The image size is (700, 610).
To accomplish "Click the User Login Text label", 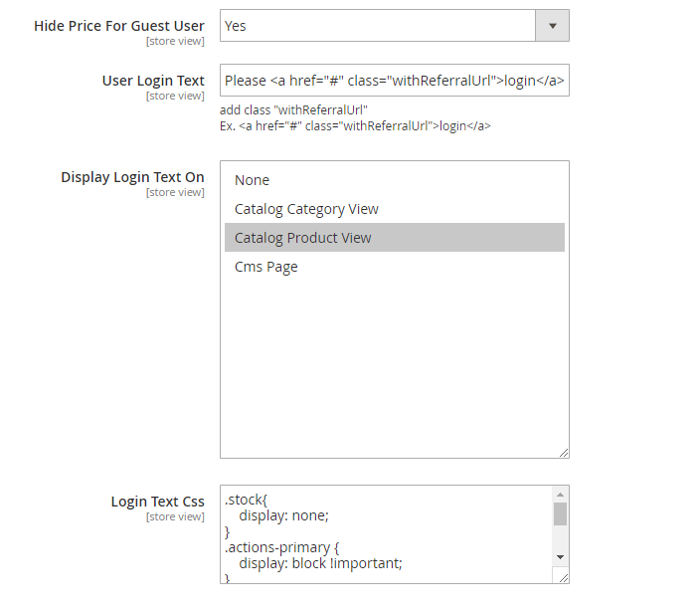I will point(153,81).
